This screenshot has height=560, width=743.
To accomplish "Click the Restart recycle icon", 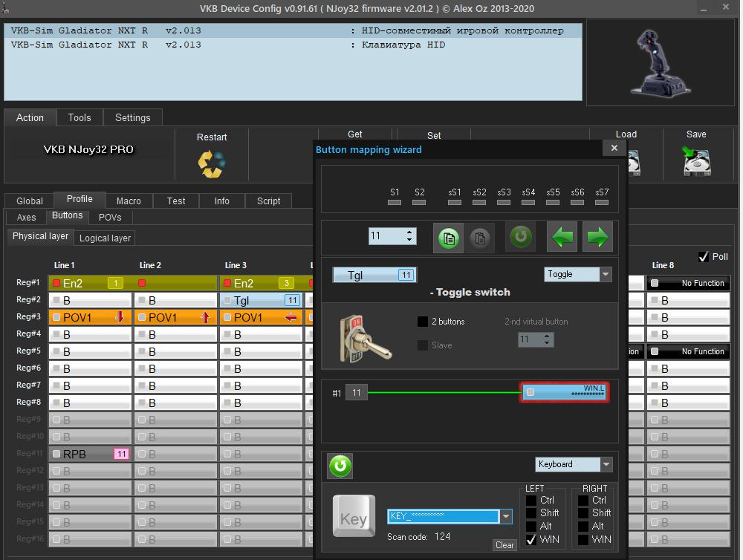I will [x=211, y=164].
